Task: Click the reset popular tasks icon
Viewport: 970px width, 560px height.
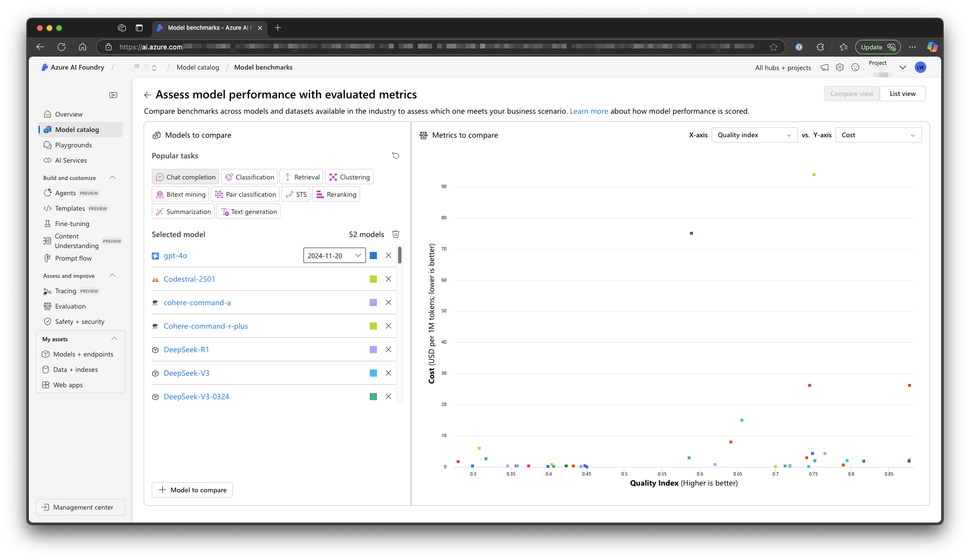Action: pyautogui.click(x=396, y=155)
